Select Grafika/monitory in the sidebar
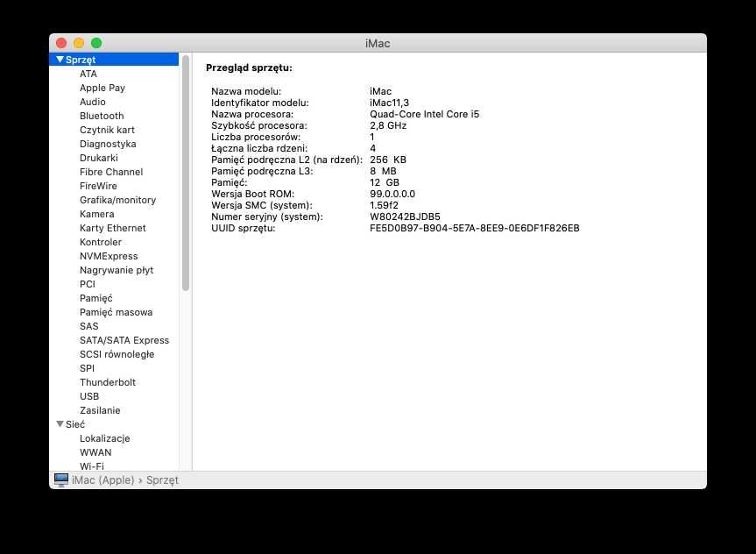This screenshot has width=756, height=554. coord(117,200)
